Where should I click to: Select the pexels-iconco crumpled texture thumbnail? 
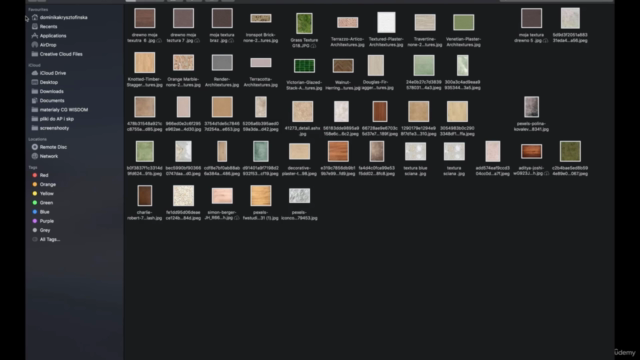[299, 196]
